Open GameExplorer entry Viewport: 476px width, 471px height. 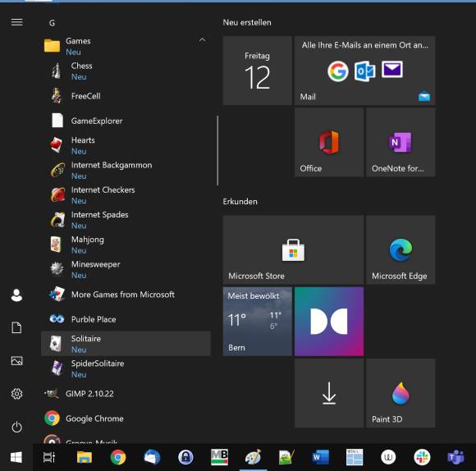pyautogui.click(x=126, y=121)
